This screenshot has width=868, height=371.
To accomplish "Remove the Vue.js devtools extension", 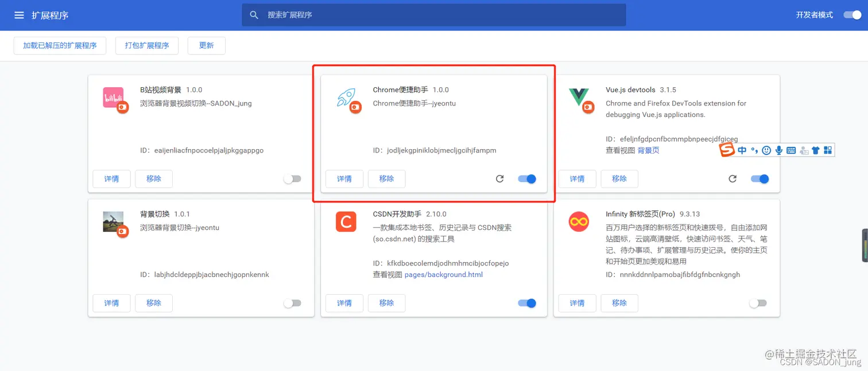I will (x=619, y=179).
